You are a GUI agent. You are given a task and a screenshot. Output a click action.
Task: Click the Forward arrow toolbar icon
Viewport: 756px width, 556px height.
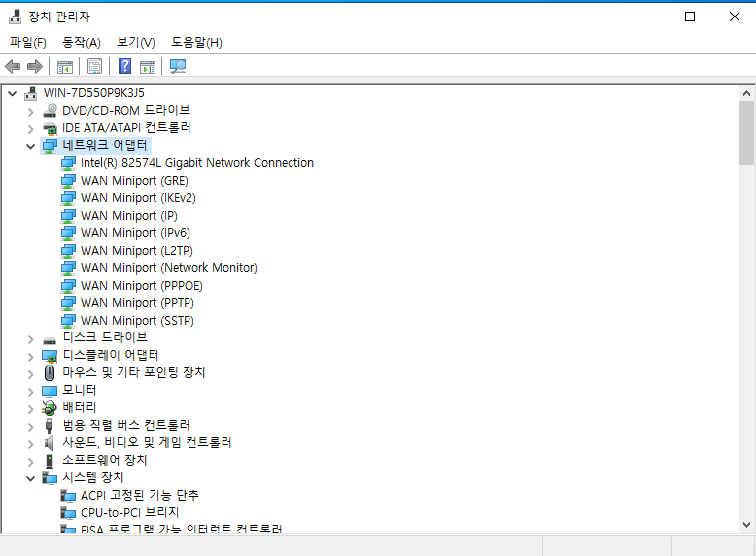point(35,66)
